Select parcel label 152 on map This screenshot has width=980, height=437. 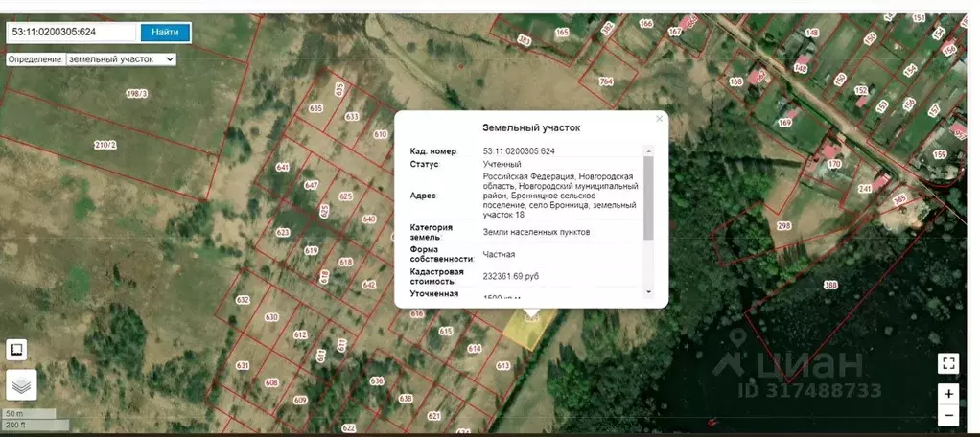[x=861, y=90]
